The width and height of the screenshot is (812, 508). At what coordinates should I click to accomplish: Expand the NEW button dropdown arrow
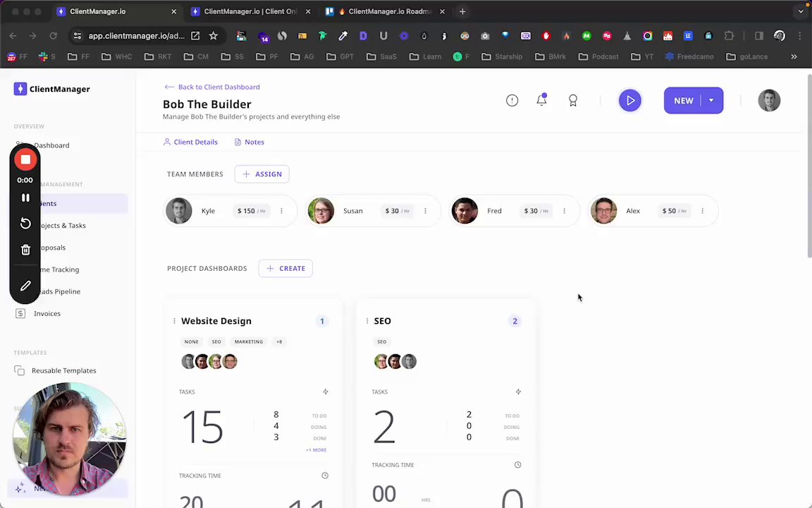711,101
